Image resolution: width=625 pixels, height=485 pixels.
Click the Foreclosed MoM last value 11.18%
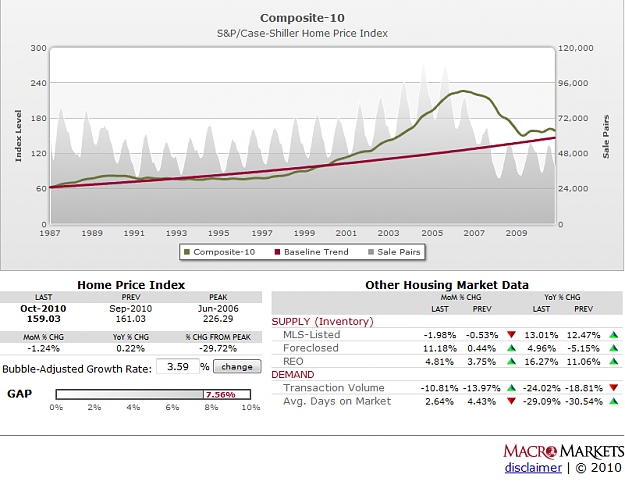point(440,348)
